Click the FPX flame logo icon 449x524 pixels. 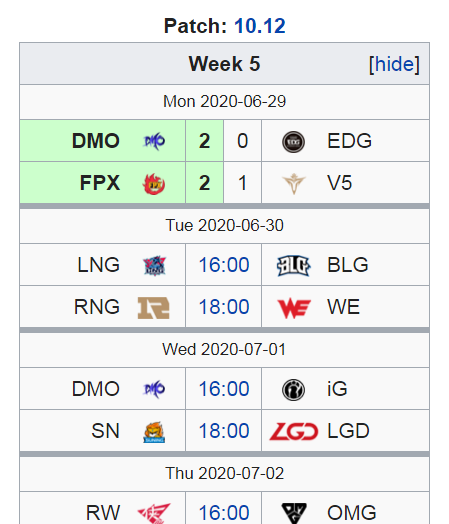pos(154,184)
